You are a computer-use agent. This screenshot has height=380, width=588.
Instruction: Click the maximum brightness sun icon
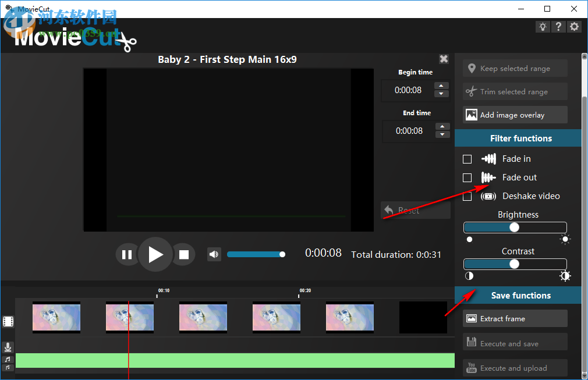[x=565, y=239]
